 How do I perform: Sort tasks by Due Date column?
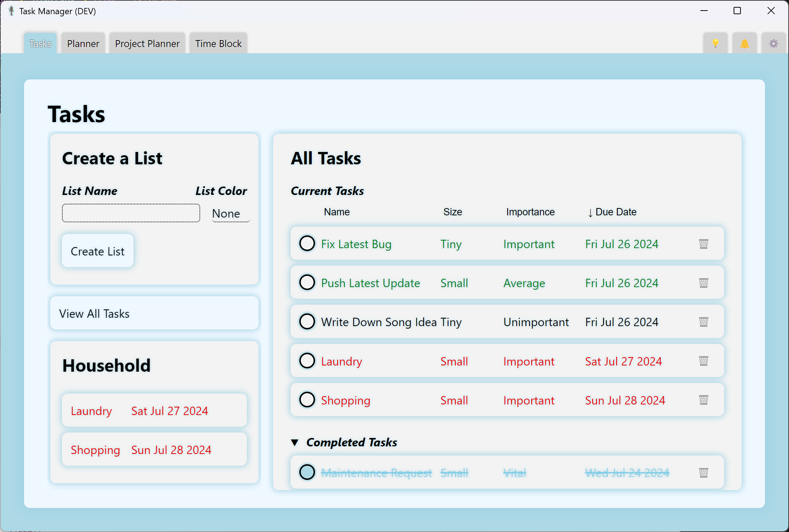click(612, 212)
